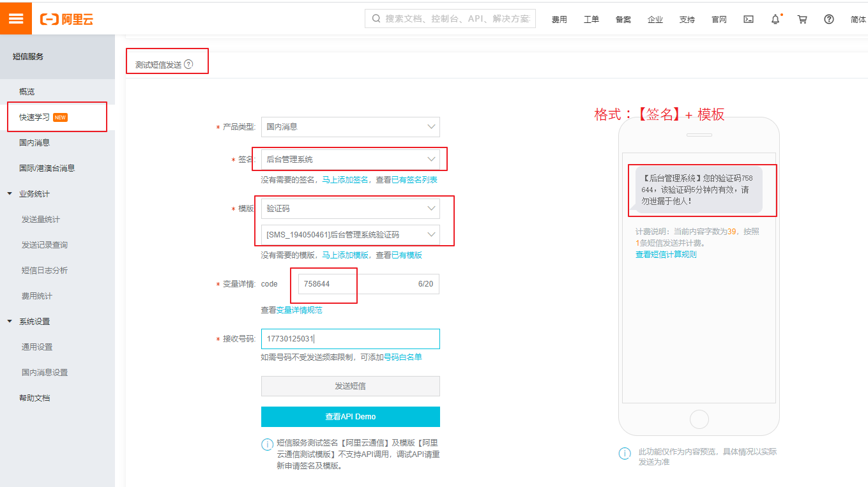Expand the SMS_194050461 template dropdown
Image resolution: width=868 pixels, height=487 pixels.
(x=350, y=235)
